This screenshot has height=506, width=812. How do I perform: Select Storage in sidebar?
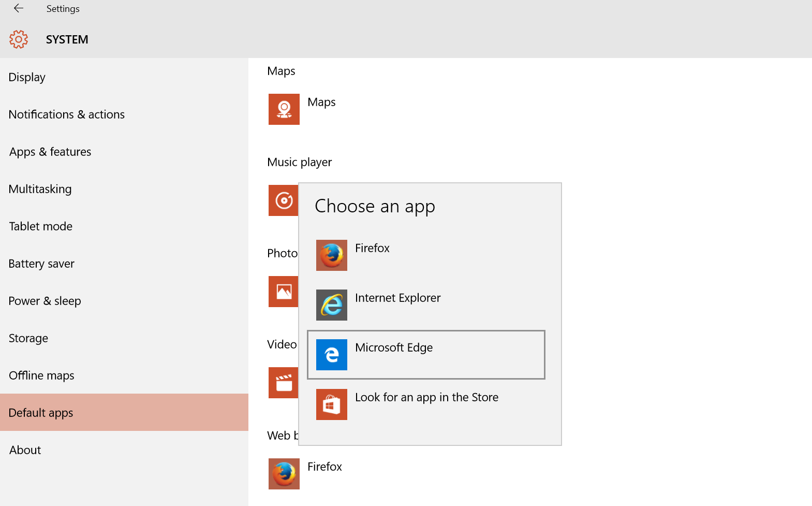pyautogui.click(x=124, y=338)
